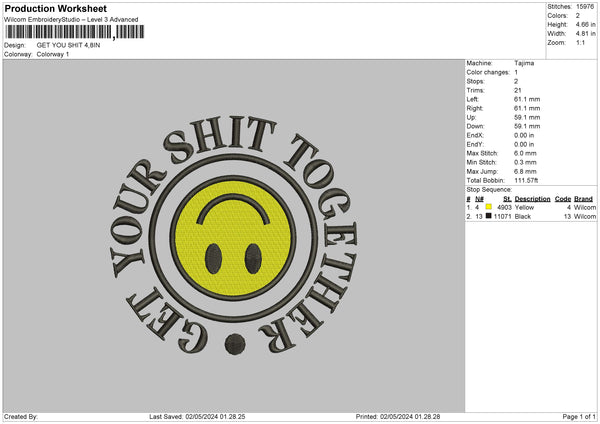Click the 'Printed: 02/05/2024 01.28.28' footer
This screenshot has width=600, height=424.
(398, 417)
